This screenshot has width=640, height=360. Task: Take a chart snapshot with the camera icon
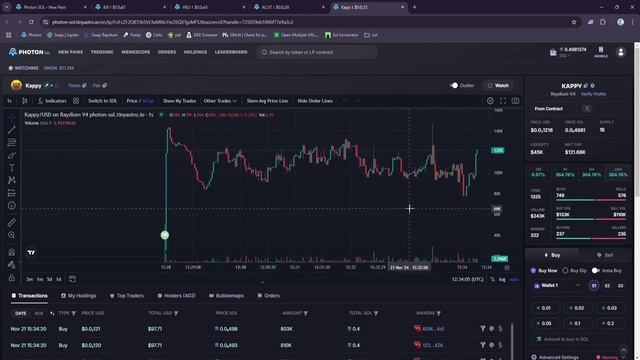516,101
